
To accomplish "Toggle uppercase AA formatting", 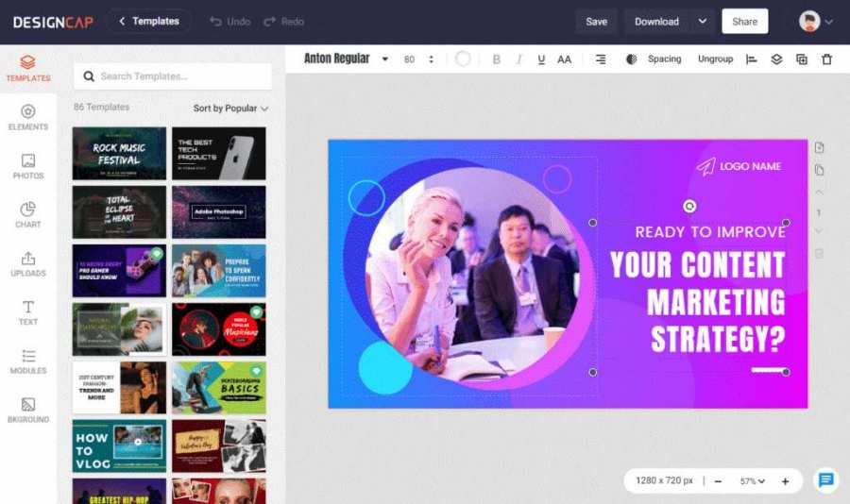I will click(565, 59).
